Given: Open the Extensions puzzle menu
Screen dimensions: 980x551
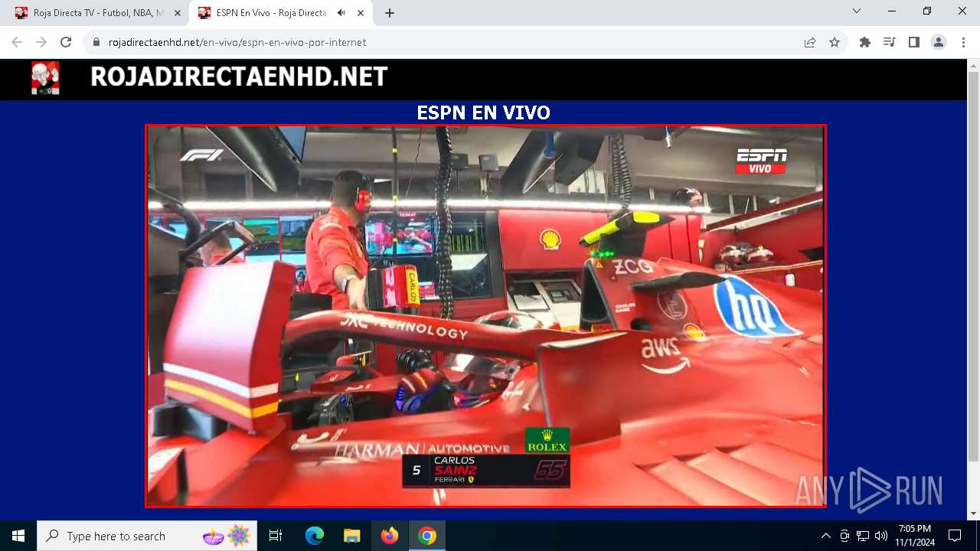Looking at the screenshot, I should point(865,42).
